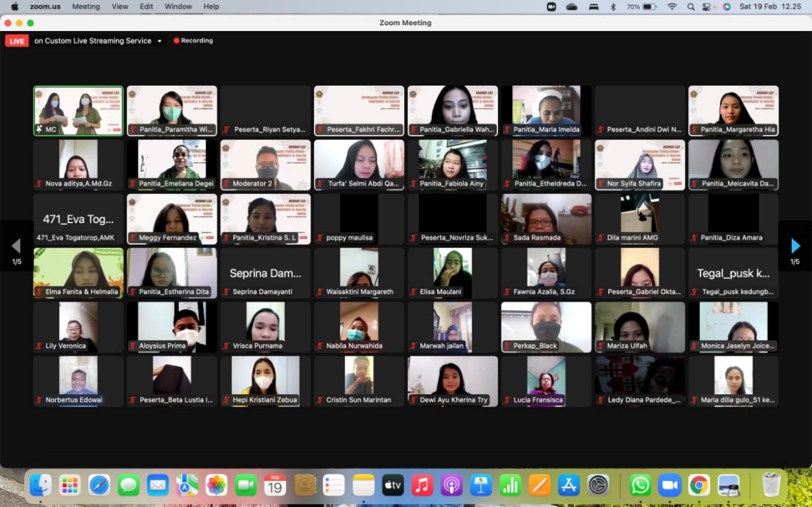Click the Recording indicator
The width and height of the screenshot is (812, 507).
coord(193,41)
